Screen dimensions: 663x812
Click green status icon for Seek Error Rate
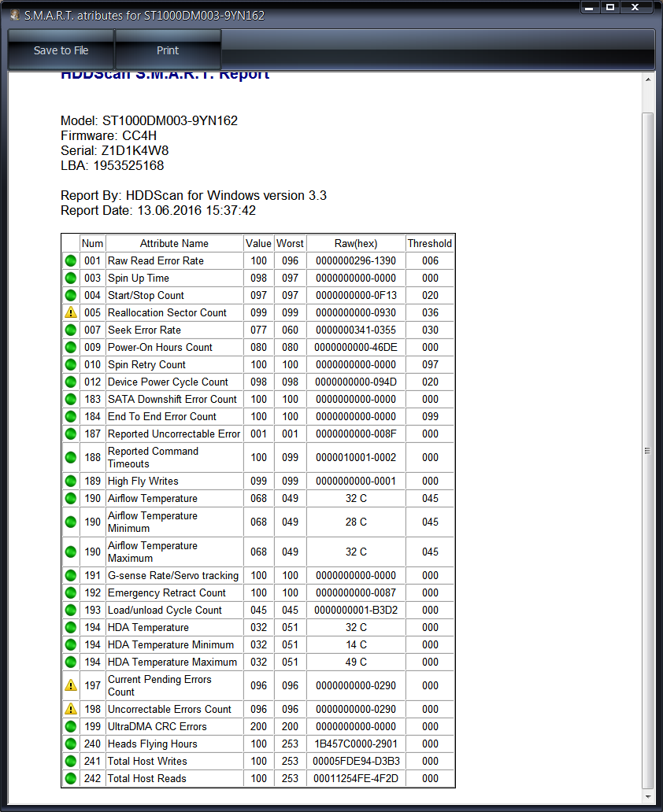click(x=71, y=330)
